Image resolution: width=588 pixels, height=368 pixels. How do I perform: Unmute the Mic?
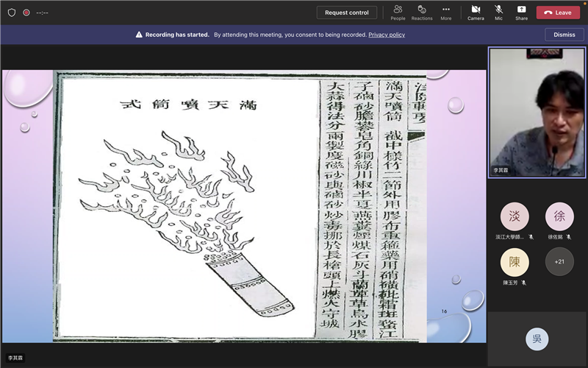pos(499,12)
